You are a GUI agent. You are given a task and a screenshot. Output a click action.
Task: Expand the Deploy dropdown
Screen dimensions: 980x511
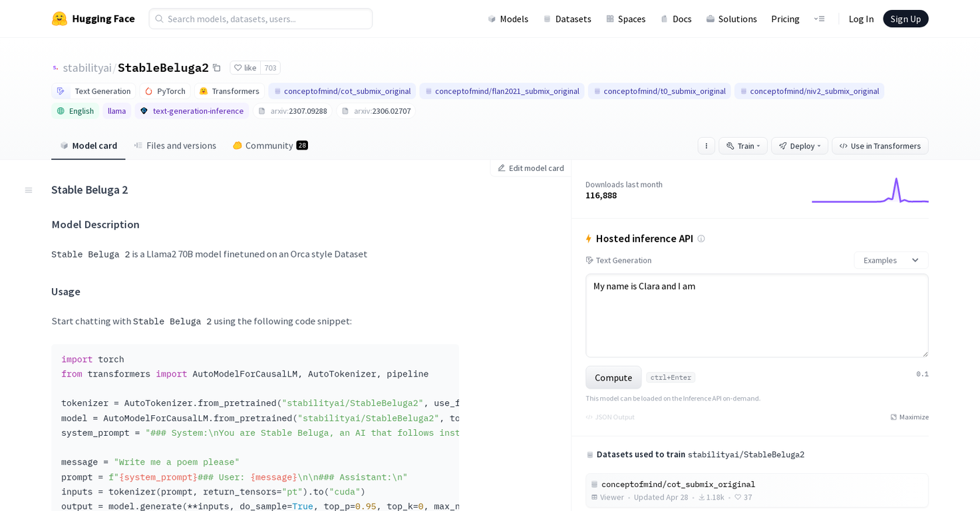(x=799, y=146)
